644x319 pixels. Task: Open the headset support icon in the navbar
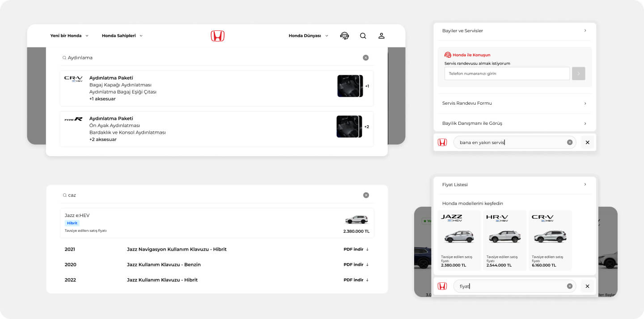(344, 36)
